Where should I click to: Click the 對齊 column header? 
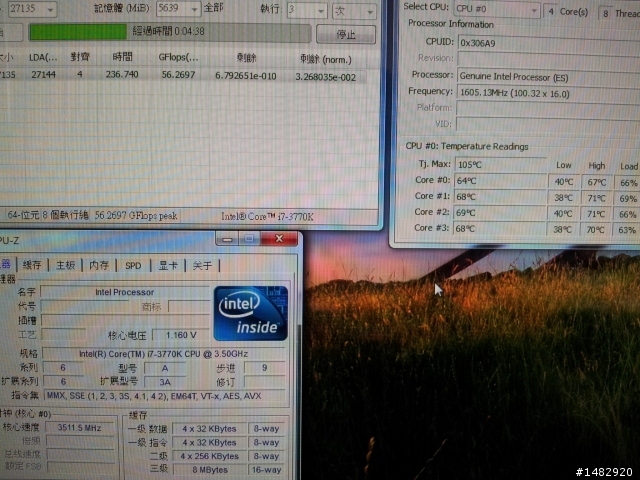[x=80, y=57]
